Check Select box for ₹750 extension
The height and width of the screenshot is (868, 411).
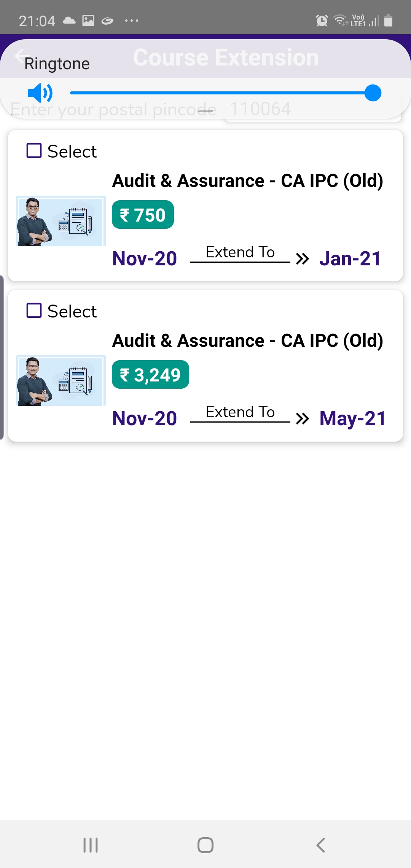[34, 150]
